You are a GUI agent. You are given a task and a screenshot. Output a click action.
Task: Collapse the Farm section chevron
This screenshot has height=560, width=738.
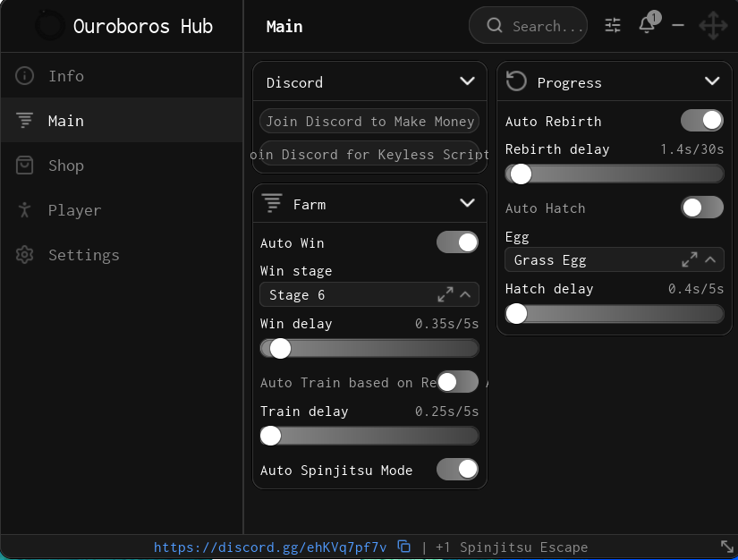click(467, 203)
